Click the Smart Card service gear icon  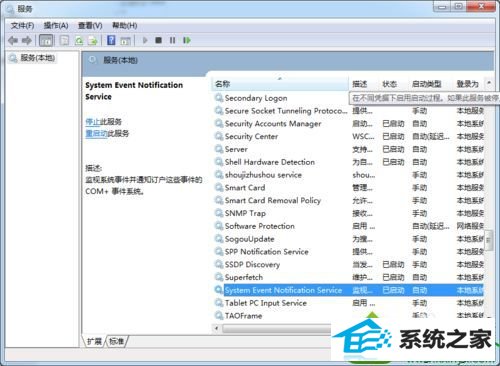pos(219,188)
